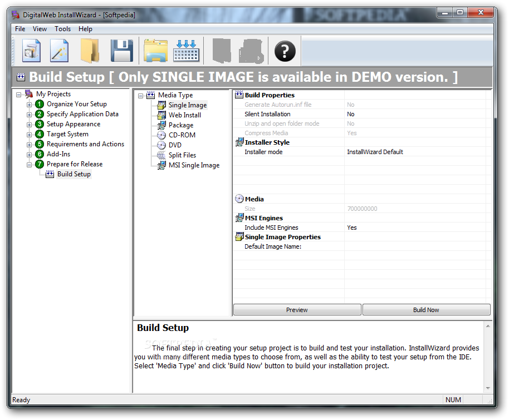Image resolution: width=509 pixels, height=420 pixels.
Task: Click the Split Files media icon
Action: point(161,155)
